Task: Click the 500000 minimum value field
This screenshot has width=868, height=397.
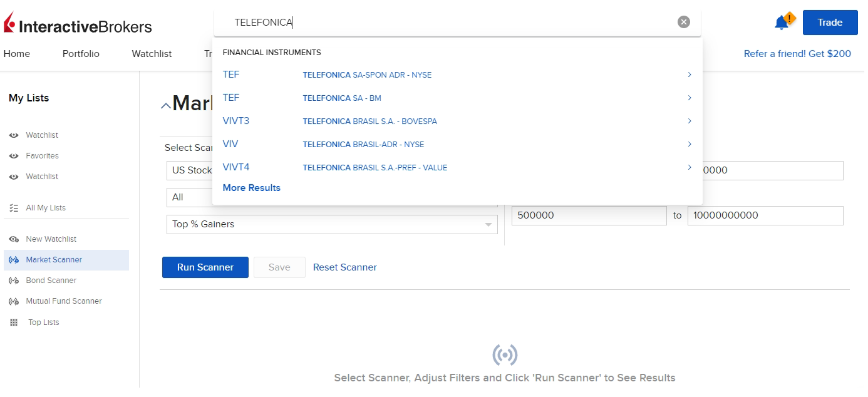Action: (x=589, y=215)
